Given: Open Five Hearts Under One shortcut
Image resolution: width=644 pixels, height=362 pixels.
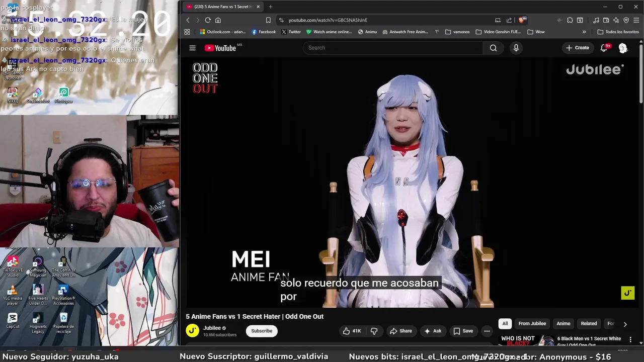Looking at the screenshot, I should [x=38, y=295].
